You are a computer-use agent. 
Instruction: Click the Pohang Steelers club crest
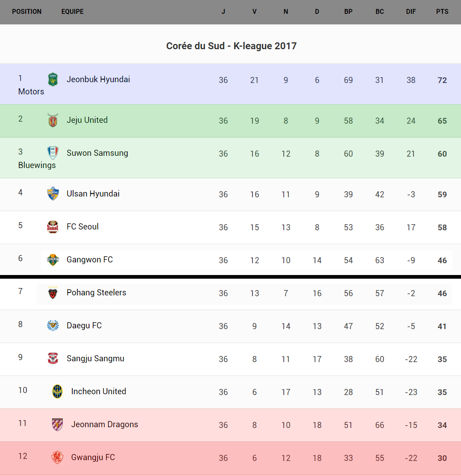pyautogui.click(x=53, y=293)
